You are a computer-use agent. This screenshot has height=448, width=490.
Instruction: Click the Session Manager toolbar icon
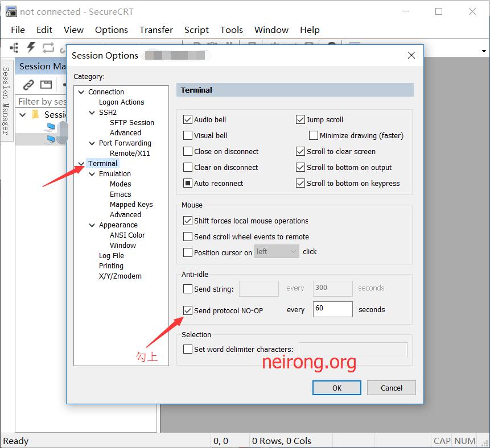14,48
